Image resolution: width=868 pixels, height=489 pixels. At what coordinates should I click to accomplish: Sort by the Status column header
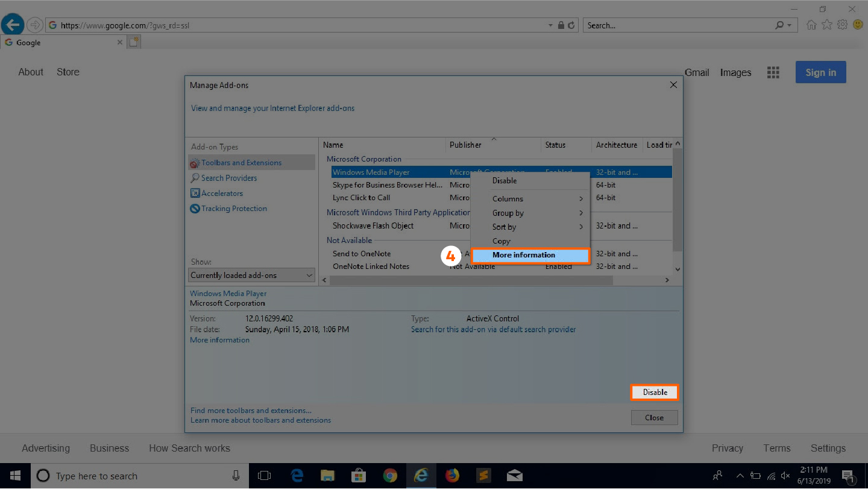coord(567,145)
